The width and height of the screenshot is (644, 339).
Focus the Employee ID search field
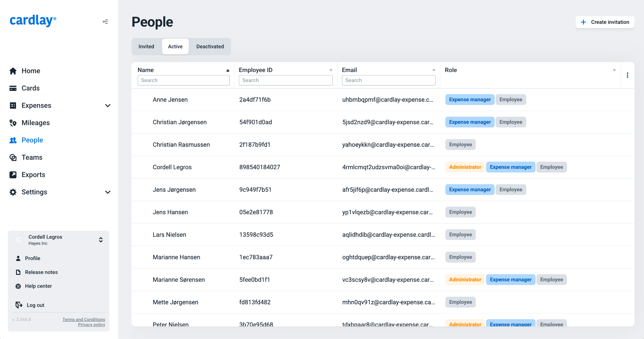click(x=286, y=80)
